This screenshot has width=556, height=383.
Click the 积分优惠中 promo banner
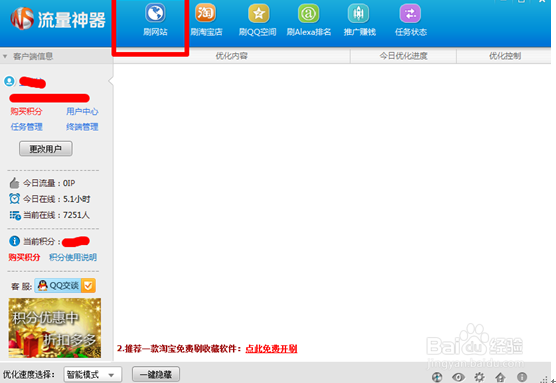coord(55,328)
